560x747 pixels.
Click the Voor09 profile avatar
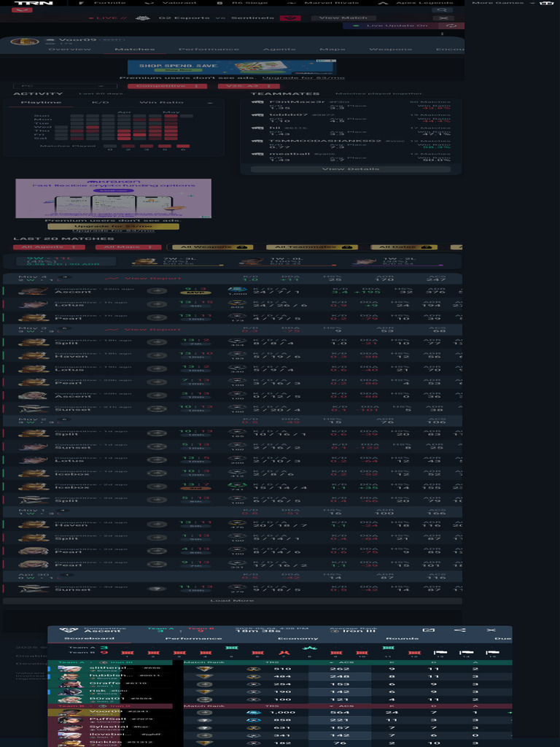tap(24, 42)
